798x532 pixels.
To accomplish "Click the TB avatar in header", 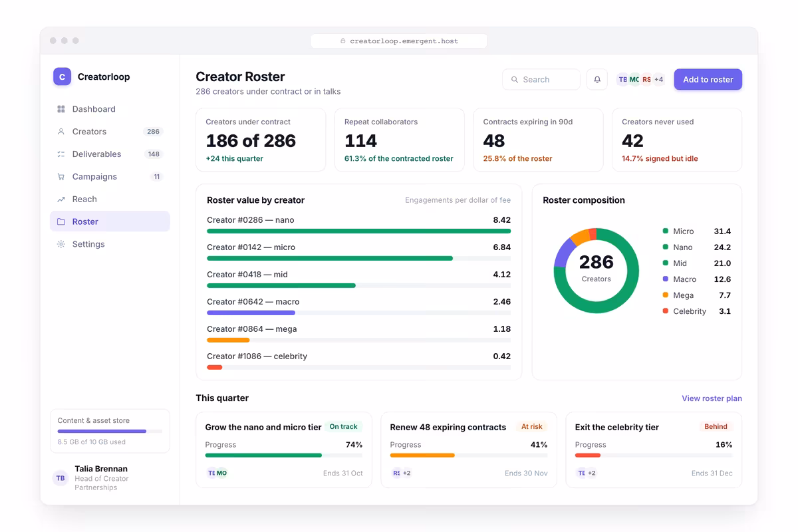I will (622, 80).
